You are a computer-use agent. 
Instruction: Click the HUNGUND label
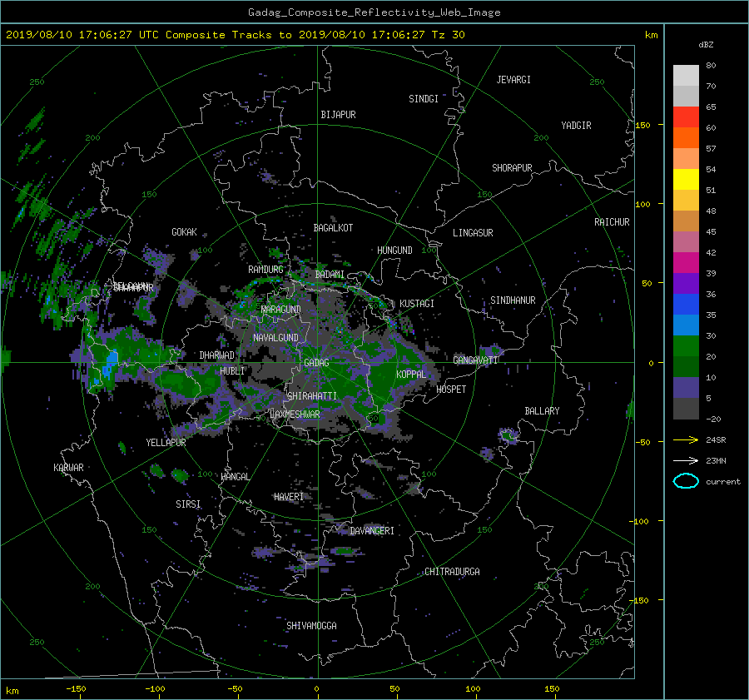pos(394,251)
